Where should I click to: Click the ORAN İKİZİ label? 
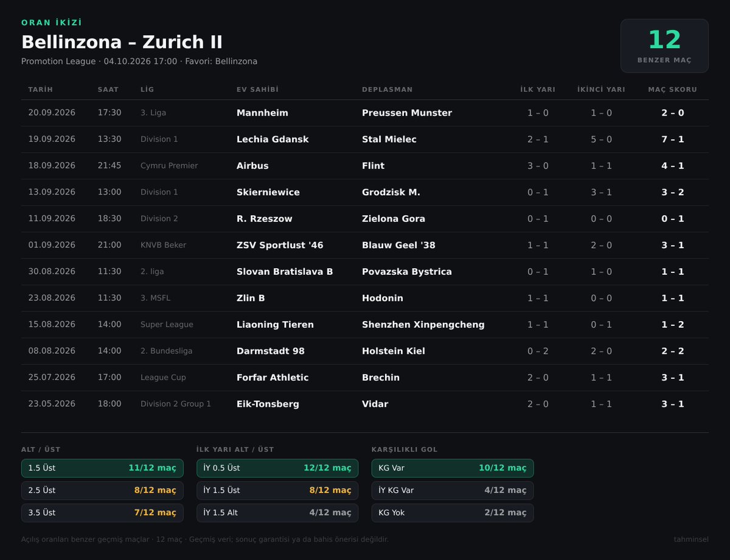[x=52, y=22]
